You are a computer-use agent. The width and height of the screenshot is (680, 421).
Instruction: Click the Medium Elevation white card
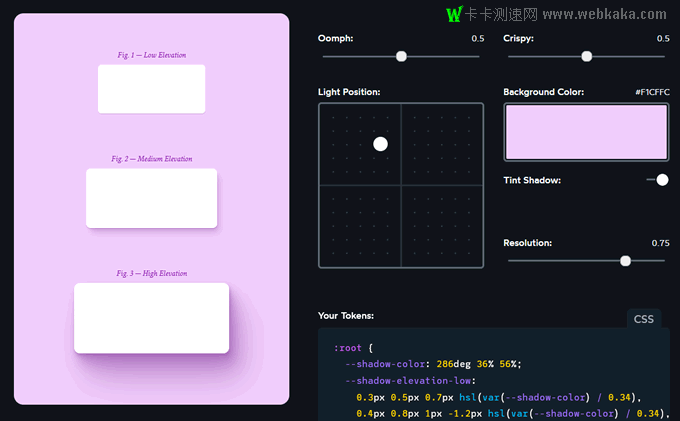click(x=151, y=197)
